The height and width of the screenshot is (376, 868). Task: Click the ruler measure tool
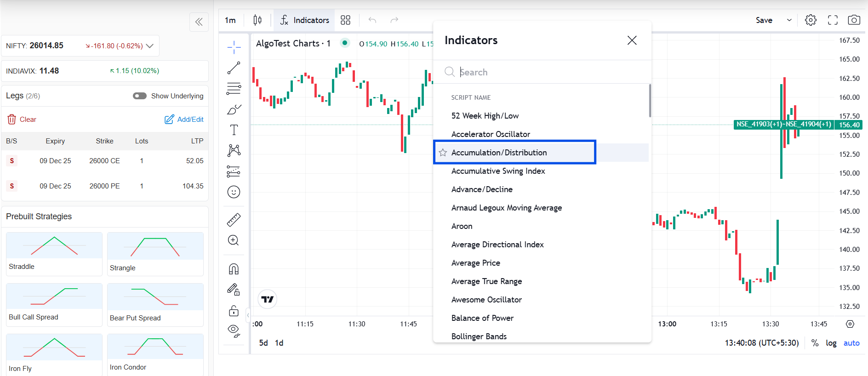(234, 220)
